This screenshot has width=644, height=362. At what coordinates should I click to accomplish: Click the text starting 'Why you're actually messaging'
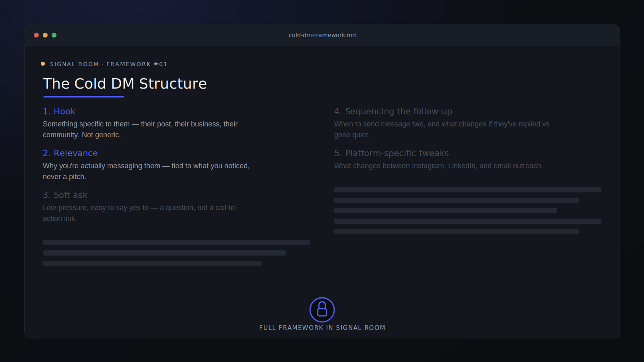pyautogui.click(x=146, y=171)
